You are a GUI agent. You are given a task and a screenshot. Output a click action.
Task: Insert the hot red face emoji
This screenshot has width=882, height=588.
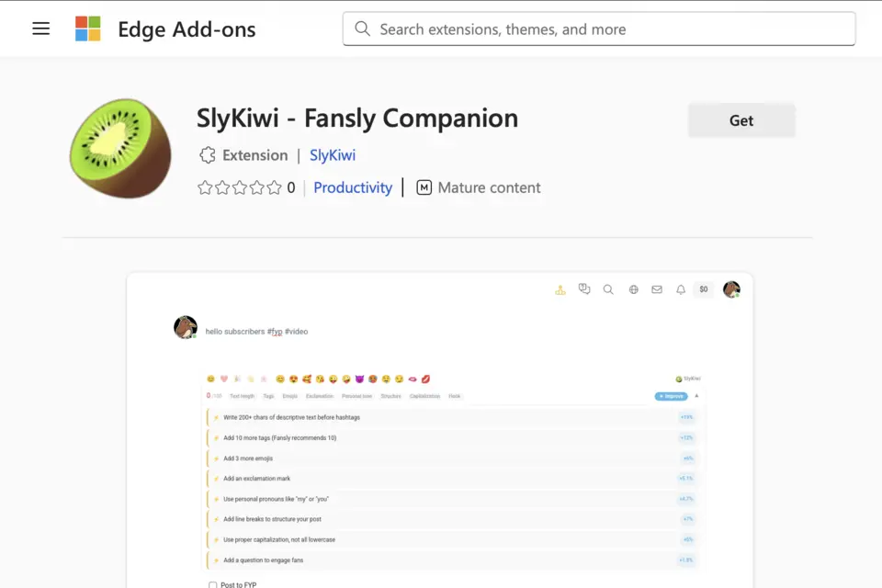[x=372, y=379]
